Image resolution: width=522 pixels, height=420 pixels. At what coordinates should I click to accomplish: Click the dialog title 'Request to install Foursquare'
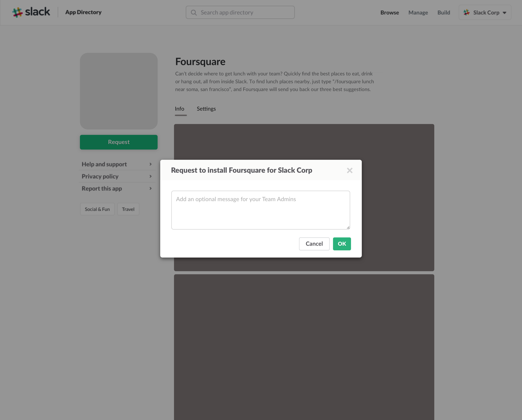pyautogui.click(x=242, y=170)
